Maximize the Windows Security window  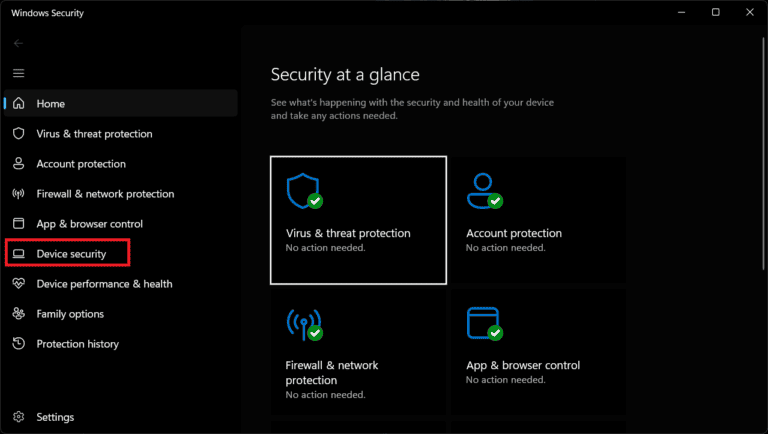point(716,13)
